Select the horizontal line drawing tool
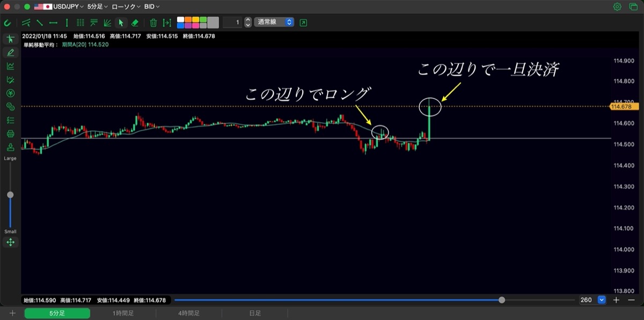 [53, 23]
